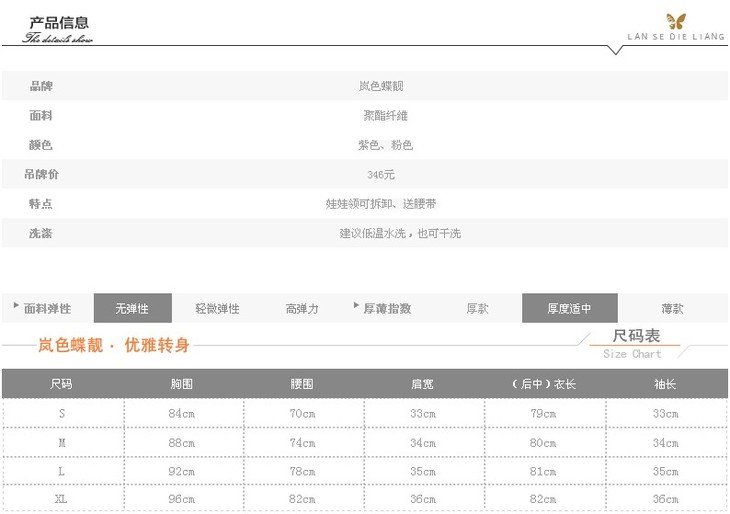
Task: Click the 346元 tag price value
Action: click(x=382, y=175)
